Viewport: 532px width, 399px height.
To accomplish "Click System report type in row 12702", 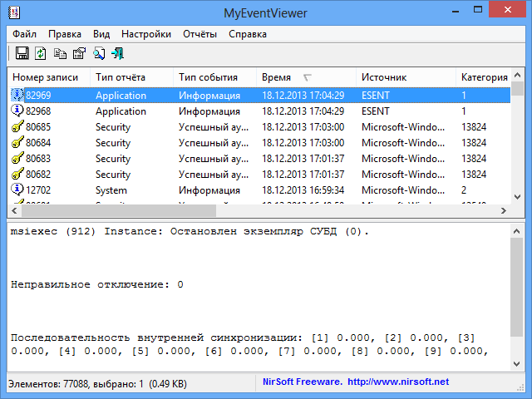I will pos(111,190).
